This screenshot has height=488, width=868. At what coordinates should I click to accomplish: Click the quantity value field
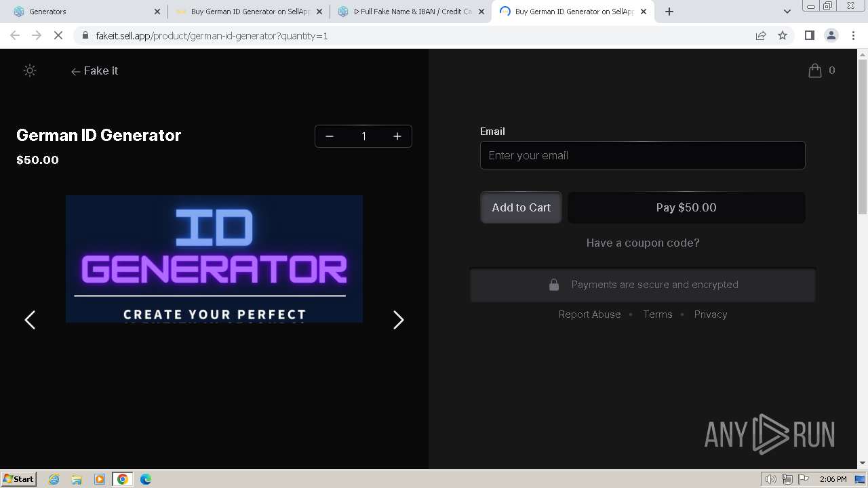click(363, 136)
